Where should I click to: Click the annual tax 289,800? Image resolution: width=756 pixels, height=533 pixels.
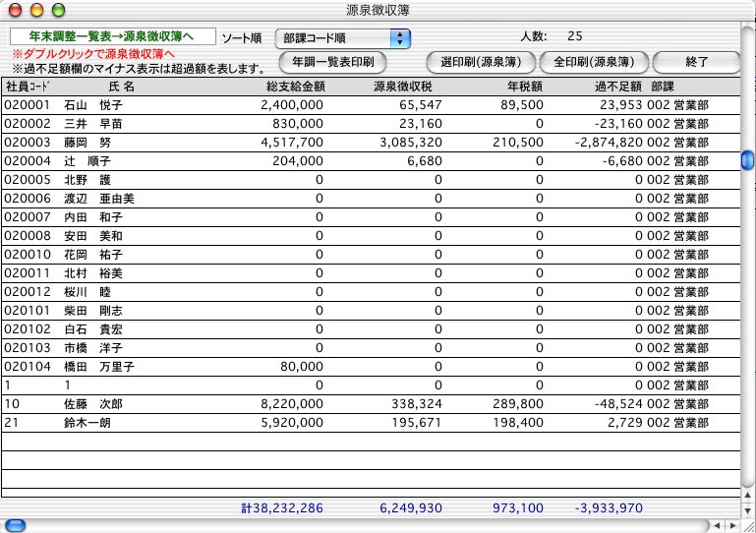coord(518,404)
